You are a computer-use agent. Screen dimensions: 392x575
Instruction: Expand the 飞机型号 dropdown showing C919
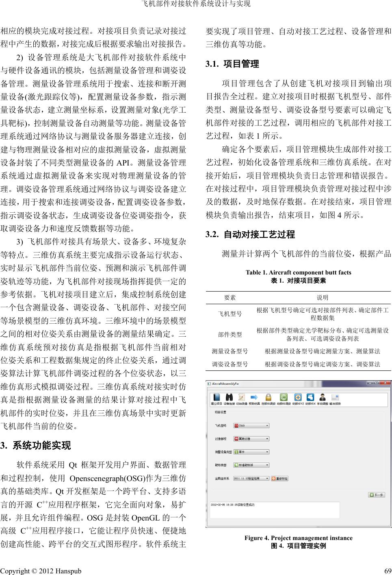[x=251, y=426]
